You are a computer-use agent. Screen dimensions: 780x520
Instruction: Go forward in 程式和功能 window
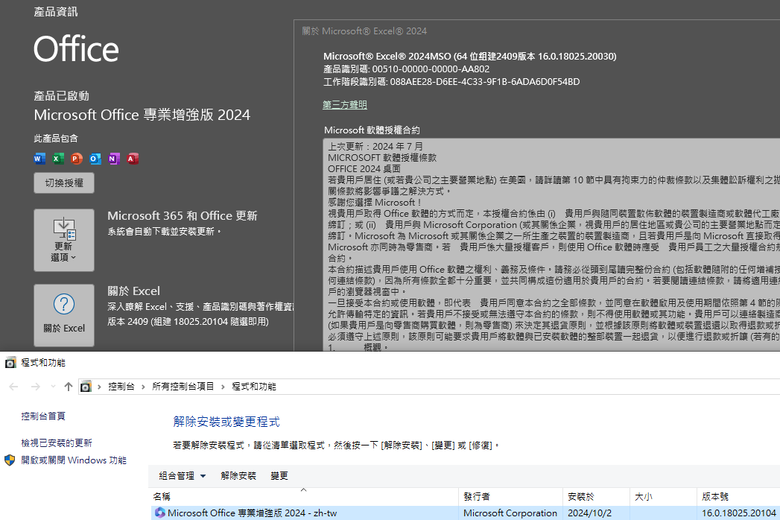point(35,387)
